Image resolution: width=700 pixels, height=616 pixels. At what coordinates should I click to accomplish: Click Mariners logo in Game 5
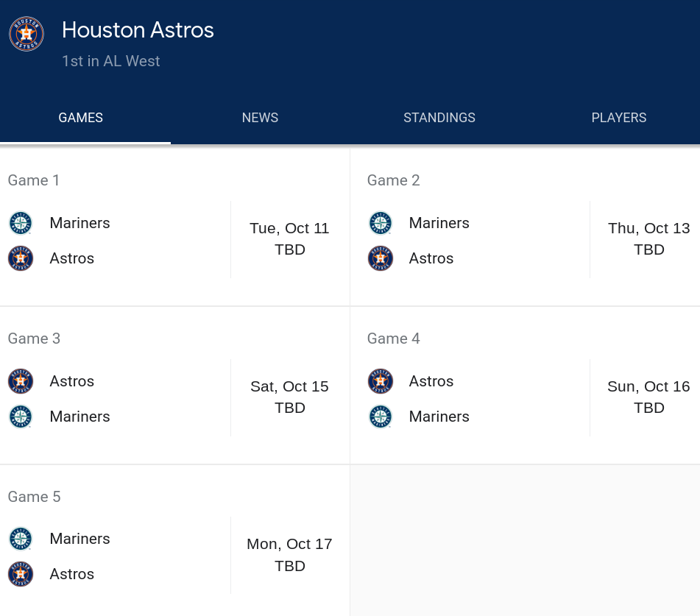(21, 539)
